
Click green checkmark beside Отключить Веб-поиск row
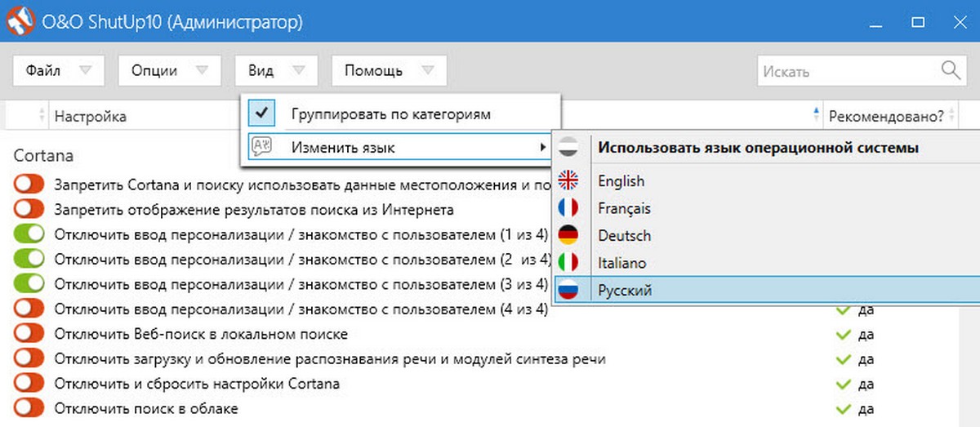tap(843, 335)
